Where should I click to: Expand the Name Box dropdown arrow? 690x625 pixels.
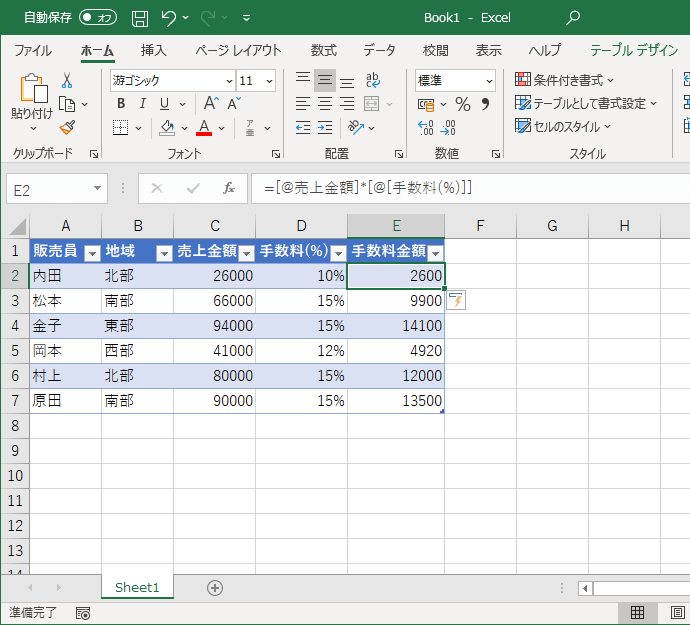click(x=97, y=188)
